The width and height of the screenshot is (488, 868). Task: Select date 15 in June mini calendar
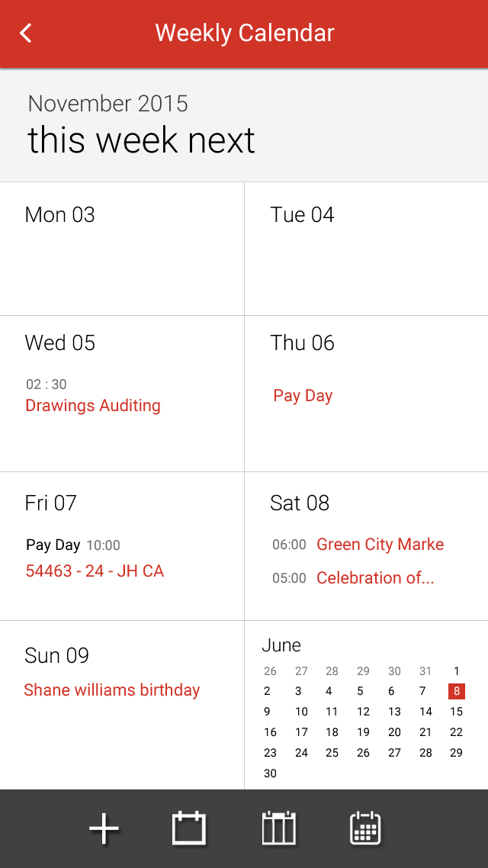456,712
